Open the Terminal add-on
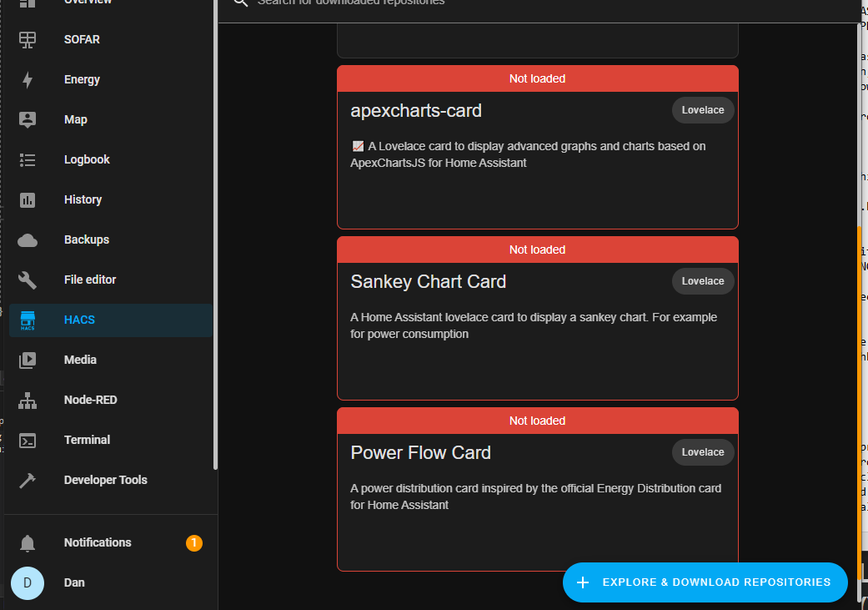This screenshot has width=868, height=610. click(x=111, y=440)
